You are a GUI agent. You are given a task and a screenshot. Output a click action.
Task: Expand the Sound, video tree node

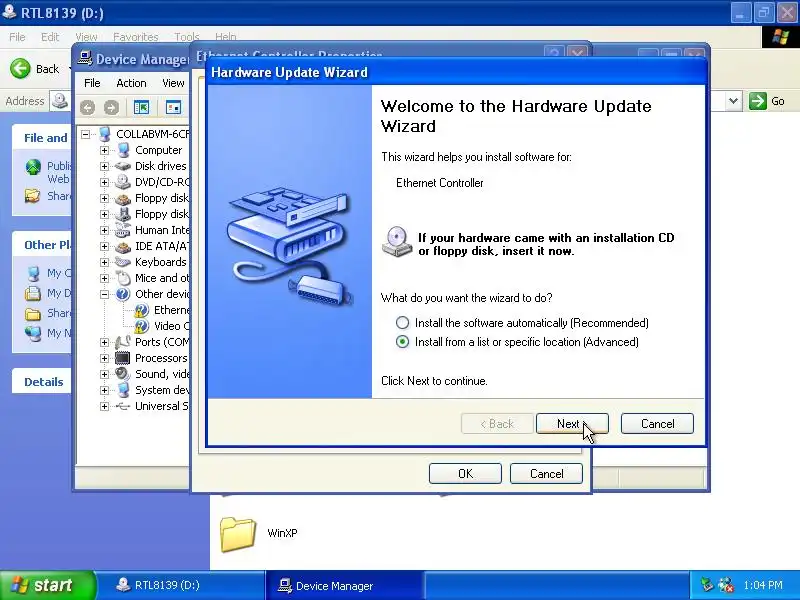coord(104,374)
